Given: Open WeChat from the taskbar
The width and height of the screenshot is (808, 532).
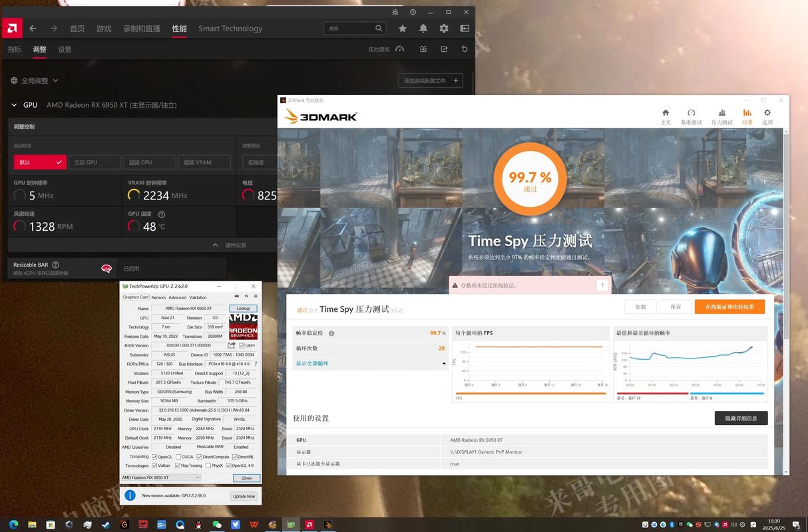Looking at the screenshot, I should click(217, 525).
